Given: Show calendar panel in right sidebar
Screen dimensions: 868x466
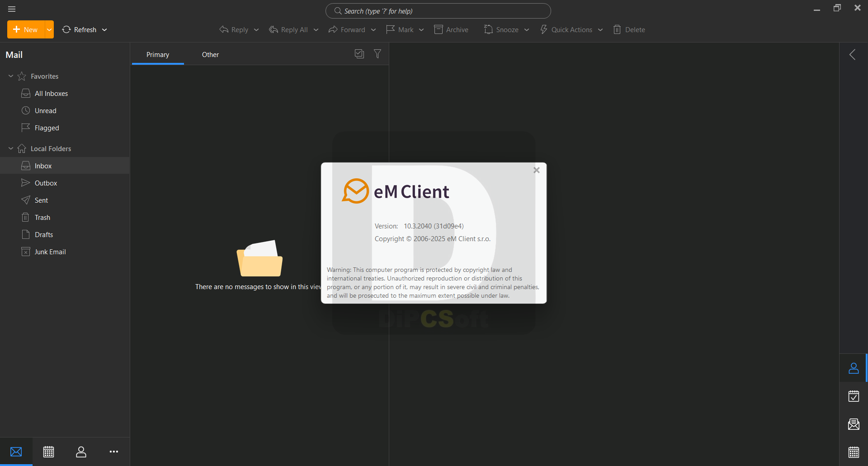Looking at the screenshot, I should point(854,452).
